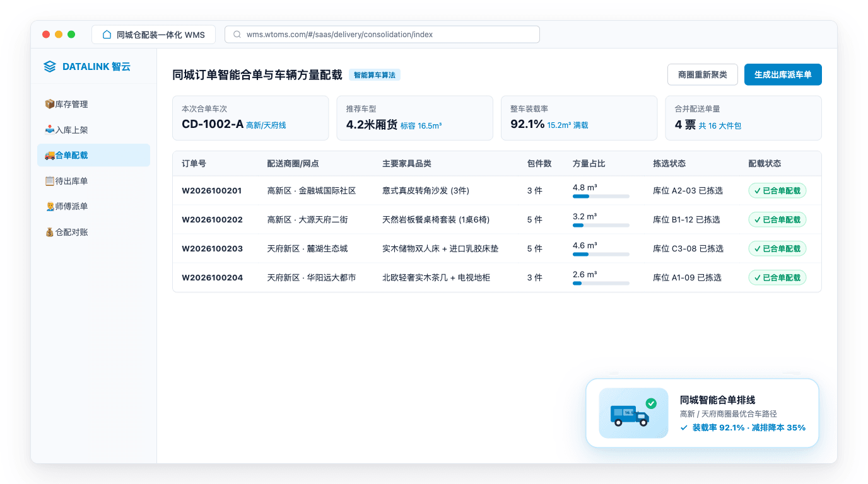Click order number W2026100202

point(212,219)
